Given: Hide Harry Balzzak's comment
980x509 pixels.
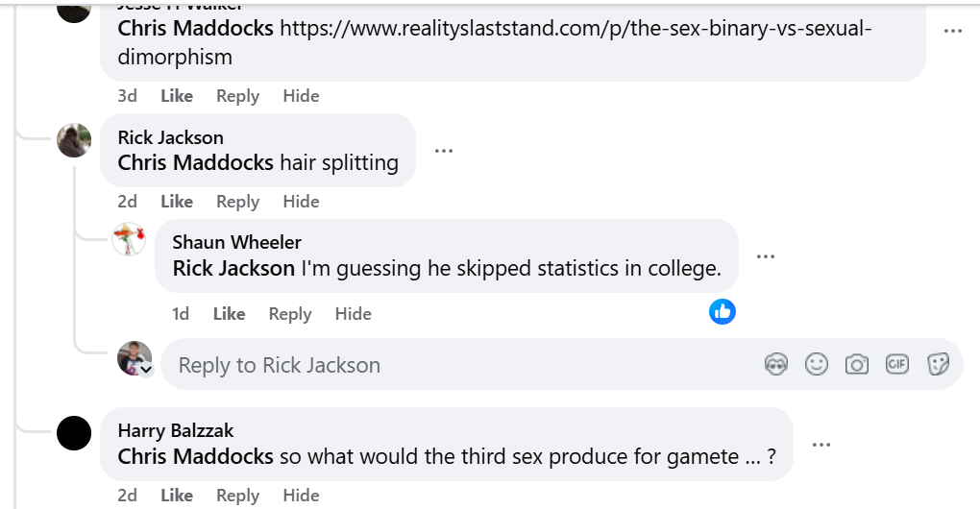Looking at the screenshot, I should point(301,496).
